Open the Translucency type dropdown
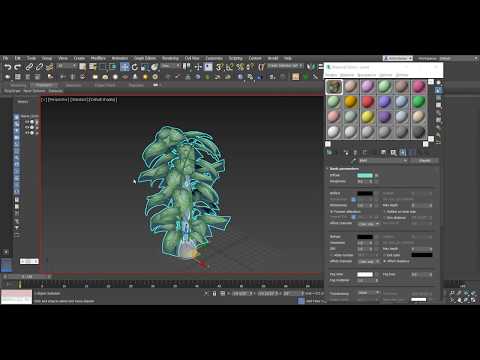This screenshot has width=480, height=360. pyautogui.click(x=369, y=293)
